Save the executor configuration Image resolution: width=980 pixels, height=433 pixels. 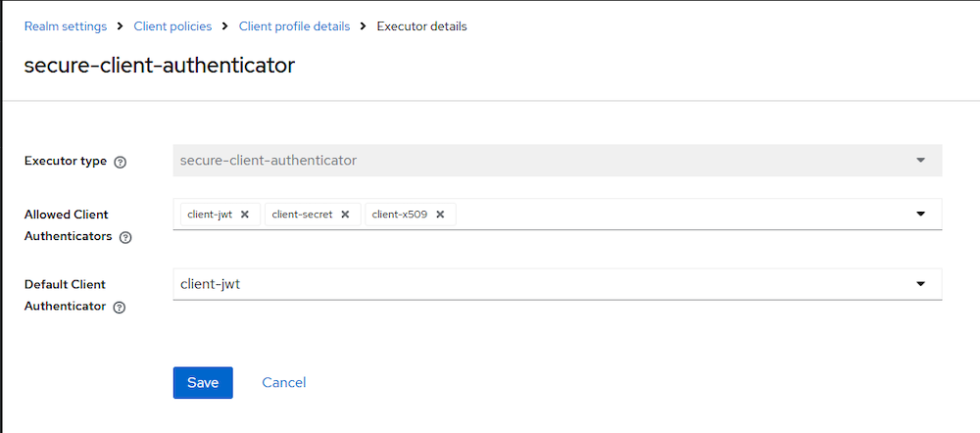click(203, 383)
